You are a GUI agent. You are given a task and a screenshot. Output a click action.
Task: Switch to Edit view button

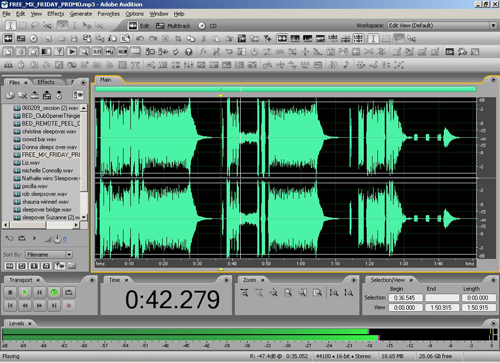[139, 26]
